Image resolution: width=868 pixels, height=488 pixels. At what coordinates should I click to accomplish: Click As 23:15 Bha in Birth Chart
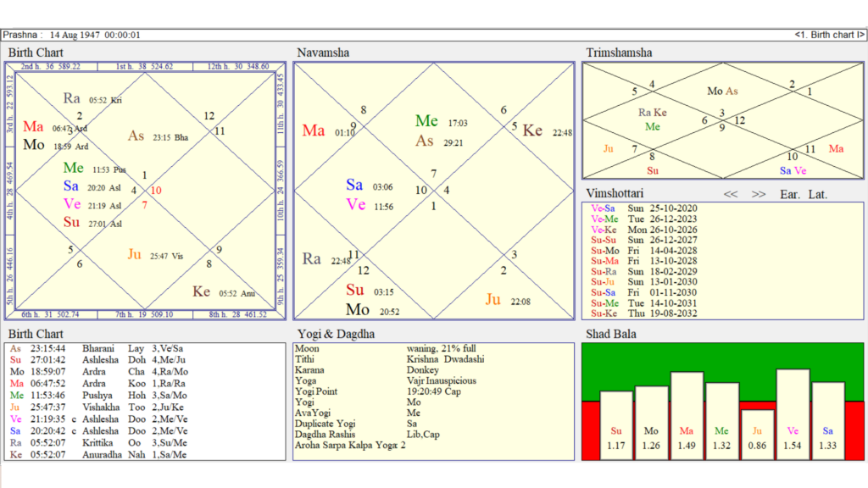(x=158, y=136)
